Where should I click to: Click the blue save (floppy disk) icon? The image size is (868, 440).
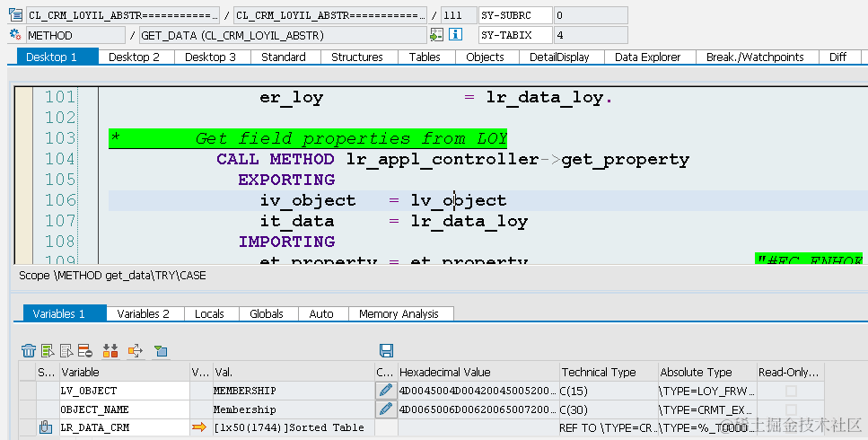386,350
